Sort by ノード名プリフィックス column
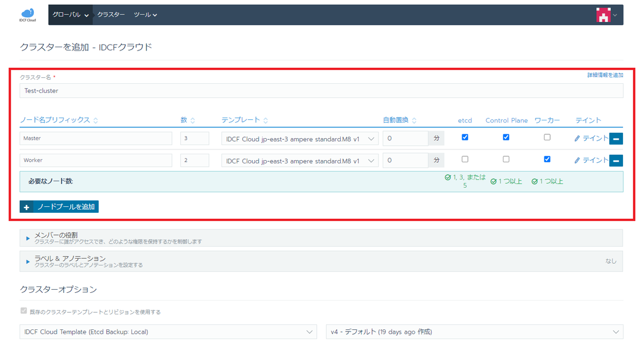The height and width of the screenshot is (345, 644). coord(59,120)
